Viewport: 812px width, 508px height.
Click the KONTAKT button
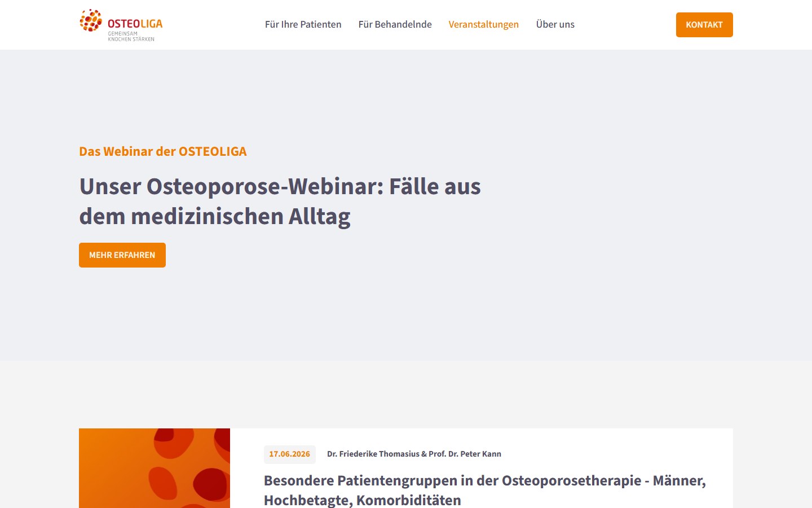click(x=704, y=25)
